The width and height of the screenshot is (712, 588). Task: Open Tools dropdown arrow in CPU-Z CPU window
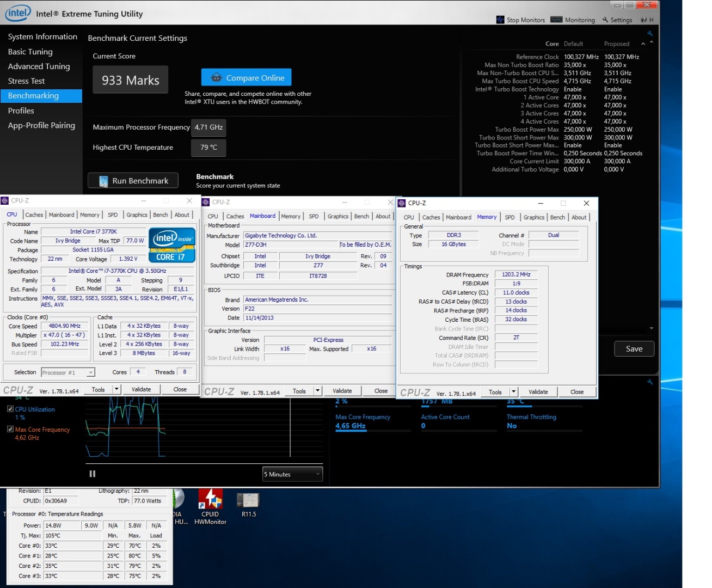pyautogui.click(x=116, y=389)
